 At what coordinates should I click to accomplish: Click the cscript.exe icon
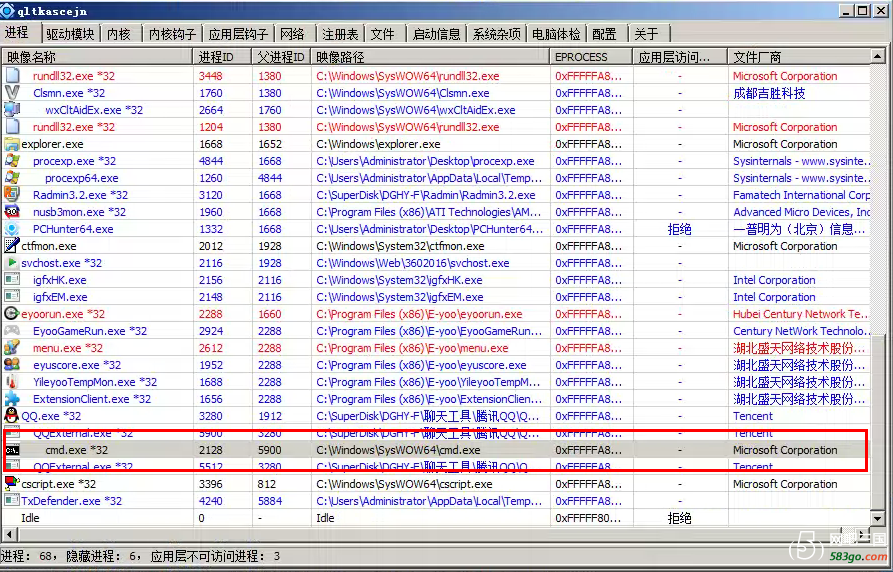pos(12,484)
